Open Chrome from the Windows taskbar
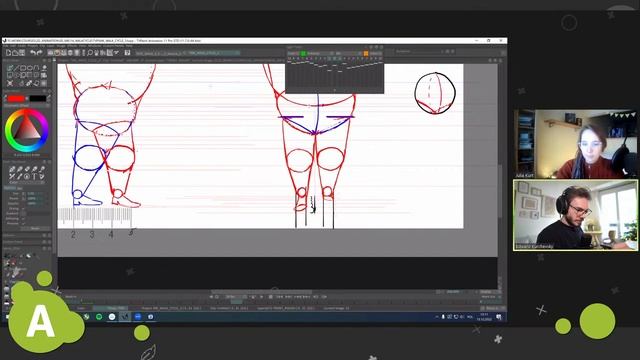 point(112,317)
